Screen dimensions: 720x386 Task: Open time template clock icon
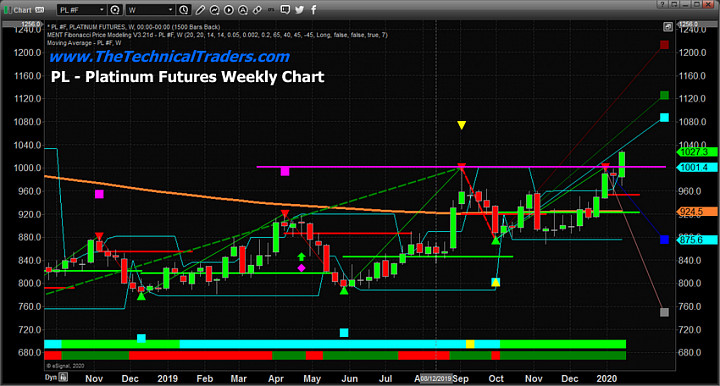point(183,10)
